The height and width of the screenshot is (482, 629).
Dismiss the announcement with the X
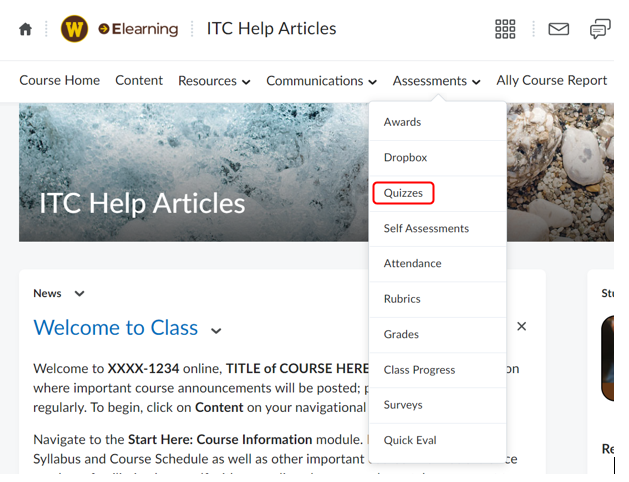[x=521, y=326]
